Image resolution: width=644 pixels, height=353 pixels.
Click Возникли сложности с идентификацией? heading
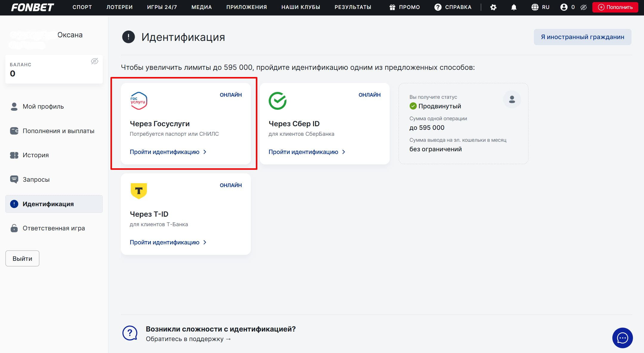click(x=221, y=329)
